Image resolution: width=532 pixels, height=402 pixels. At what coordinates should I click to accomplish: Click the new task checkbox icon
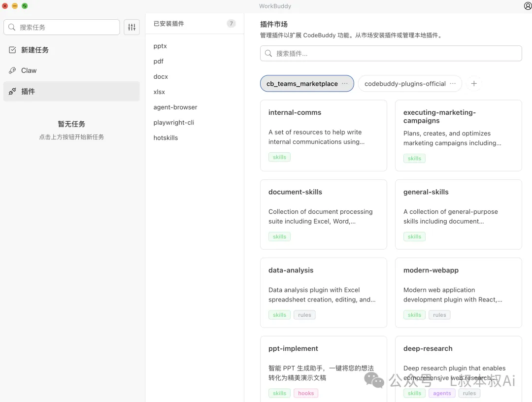12,50
